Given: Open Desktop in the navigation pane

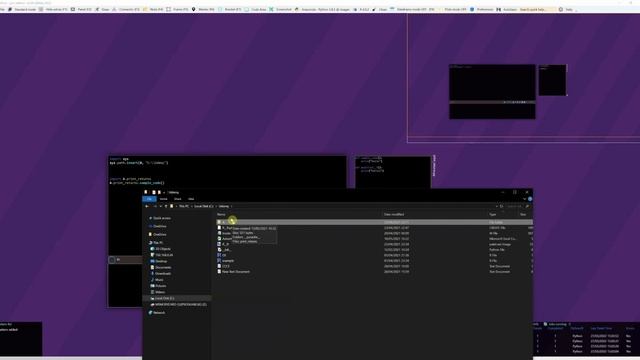Looking at the screenshot, I should click(x=159, y=261).
